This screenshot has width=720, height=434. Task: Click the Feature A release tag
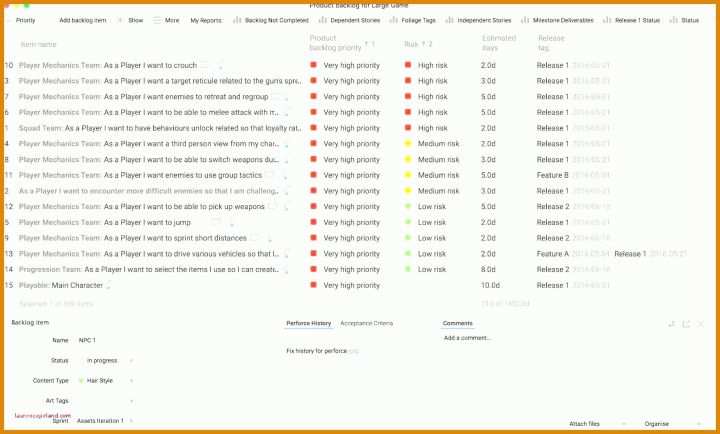(x=552, y=254)
